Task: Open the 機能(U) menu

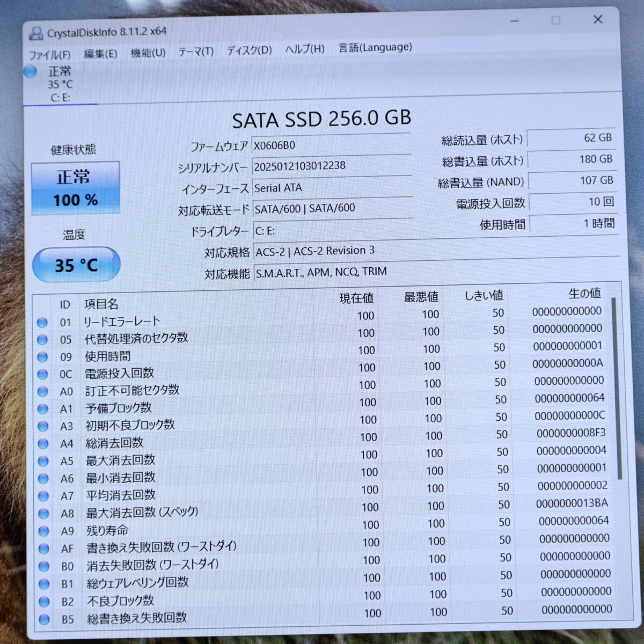Action: tap(148, 53)
